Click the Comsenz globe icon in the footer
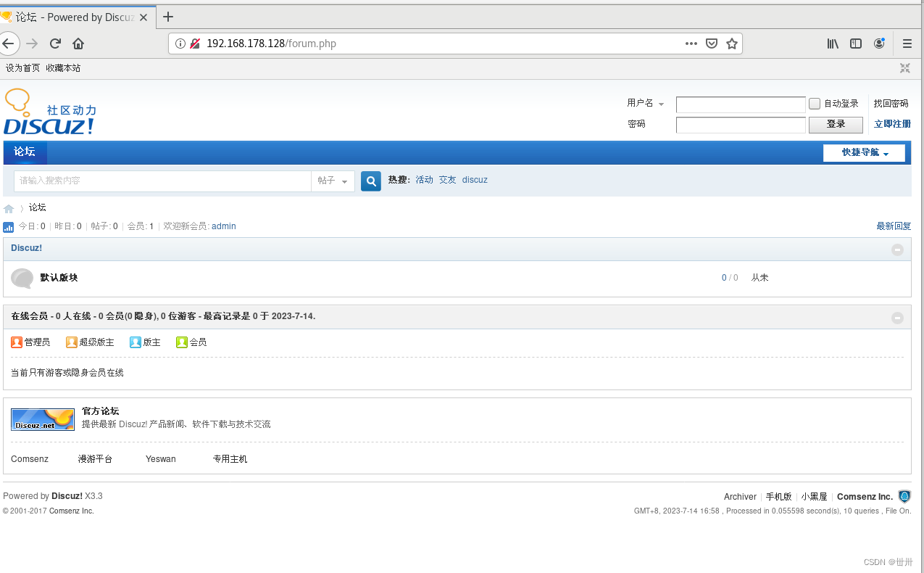The width and height of the screenshot is (924, 573). [x=904, y=496]
